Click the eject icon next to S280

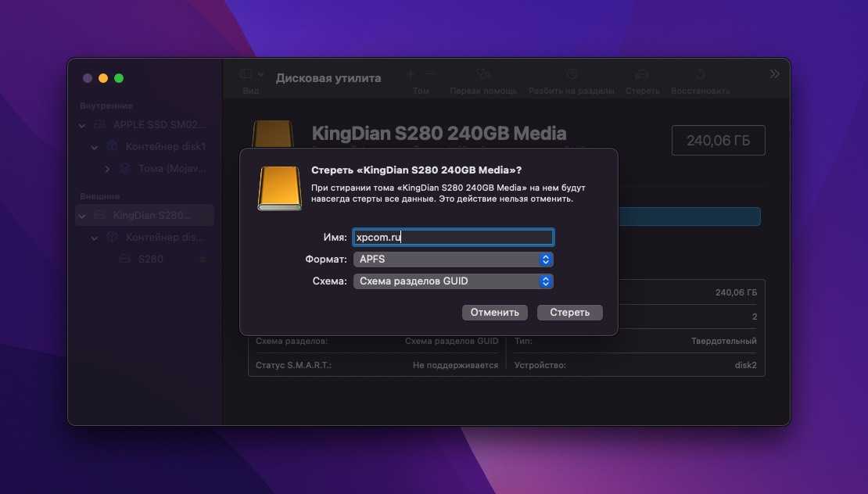203,259
